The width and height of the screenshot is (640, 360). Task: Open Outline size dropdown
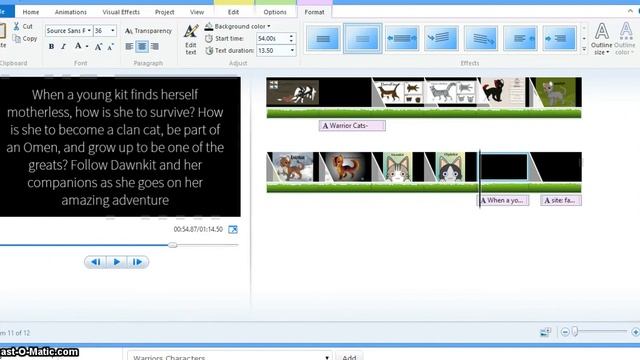tap(602, 39)
